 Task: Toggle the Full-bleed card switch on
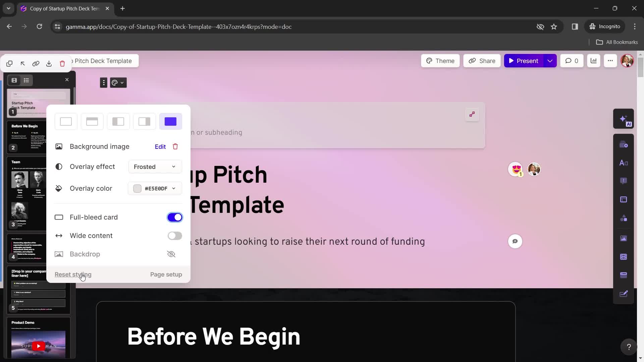pyautogui.click(x=175, y=217)
